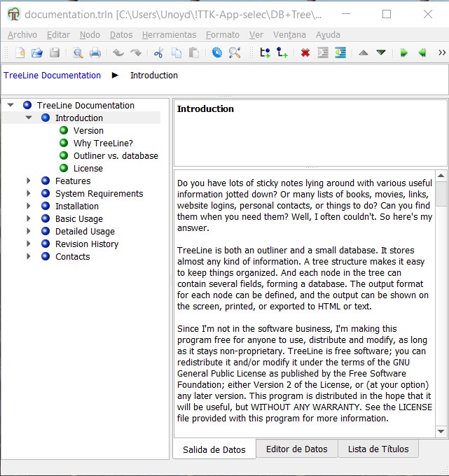Image resolution: width=449 pixels, height=476 pixels.
Task: Switch to the Lista de Títulos tab
Action: pos(378,449)
